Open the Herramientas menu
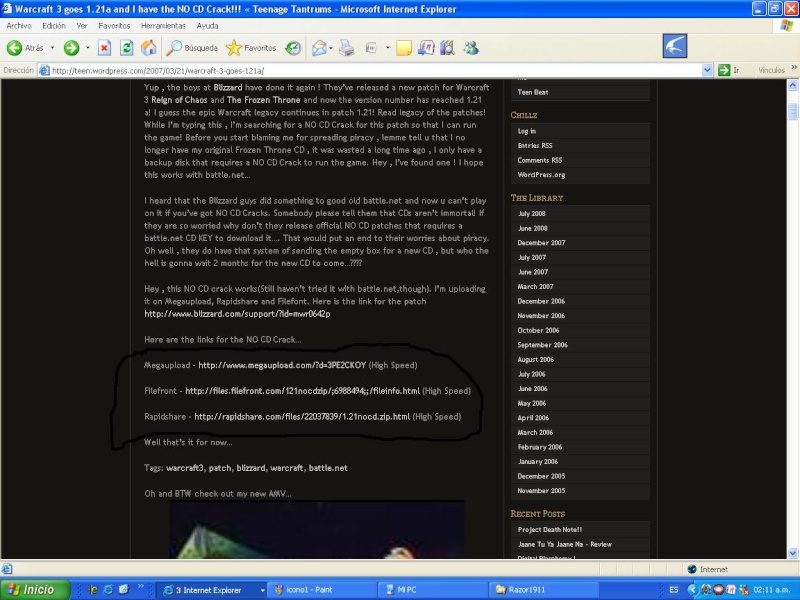This screenshot has width=800, height=600. 163,26
